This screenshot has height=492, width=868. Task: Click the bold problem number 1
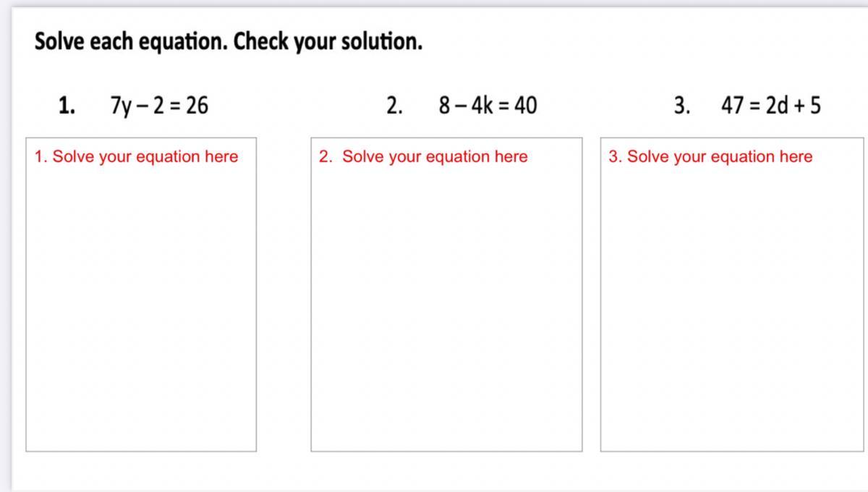(67, 106)
